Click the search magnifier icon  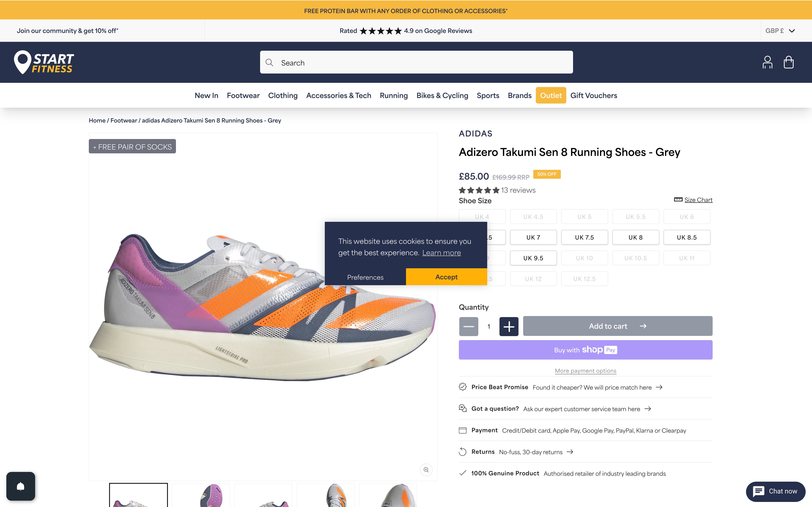click(269, 62)
